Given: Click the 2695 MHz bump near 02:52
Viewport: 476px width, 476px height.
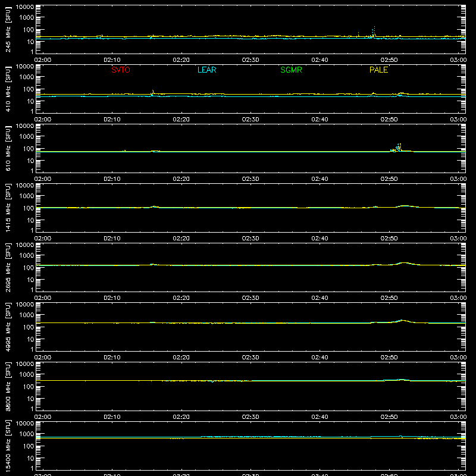Looking at the screenshot, I should point(405,264).
